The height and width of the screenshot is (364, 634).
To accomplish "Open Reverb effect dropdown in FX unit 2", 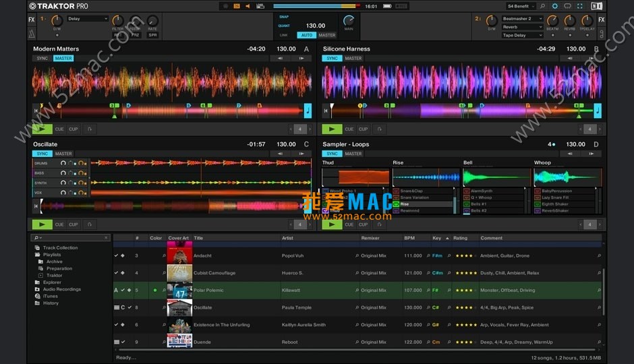I will (x=522, y=27).
